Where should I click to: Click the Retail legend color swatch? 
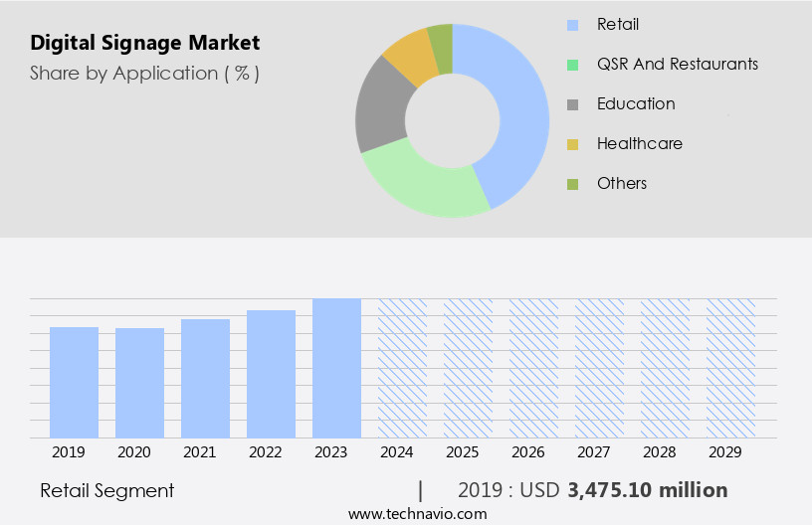tap(572, 25)
